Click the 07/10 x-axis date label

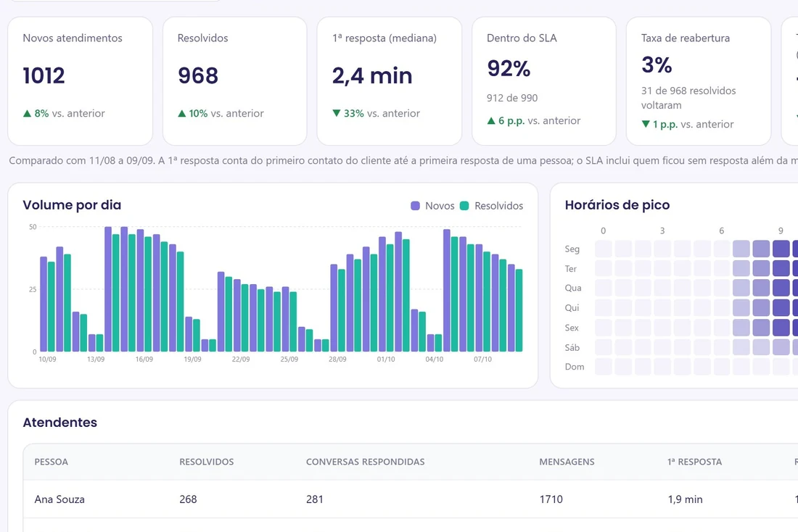tap(482, 359)
